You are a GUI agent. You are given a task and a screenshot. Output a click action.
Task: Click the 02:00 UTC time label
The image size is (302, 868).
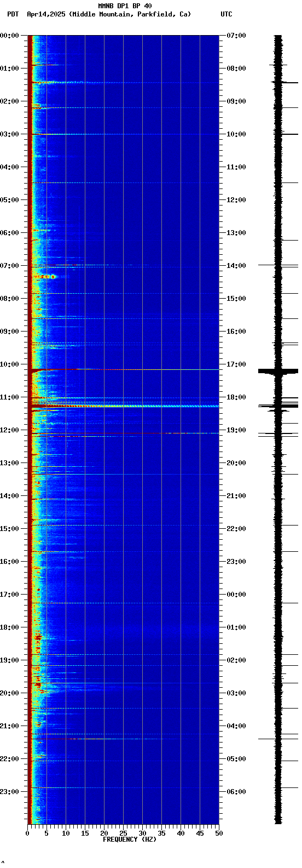click(236, 660)
